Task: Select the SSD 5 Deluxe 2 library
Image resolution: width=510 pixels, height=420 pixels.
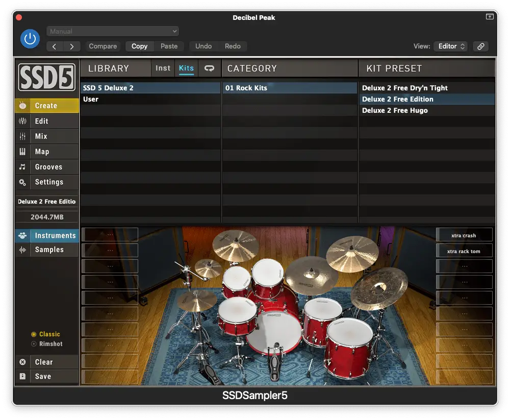Action: pos(150,88)
